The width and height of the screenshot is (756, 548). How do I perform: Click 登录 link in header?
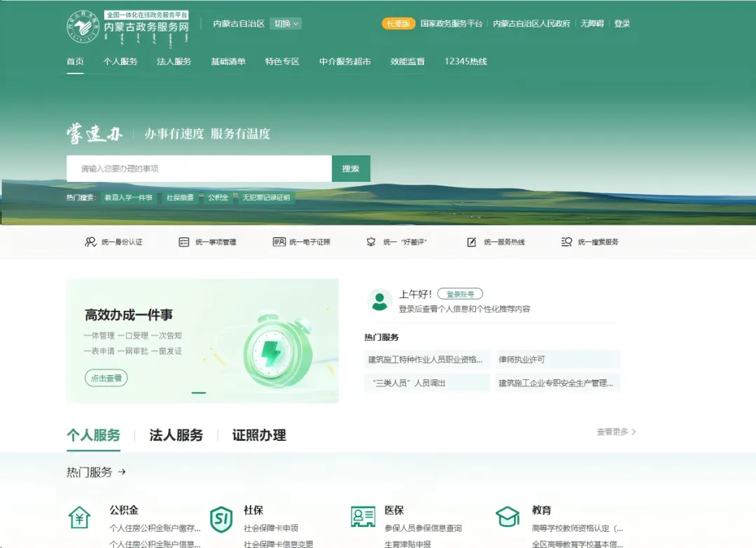pyautogui.click(x=622, y=24)
